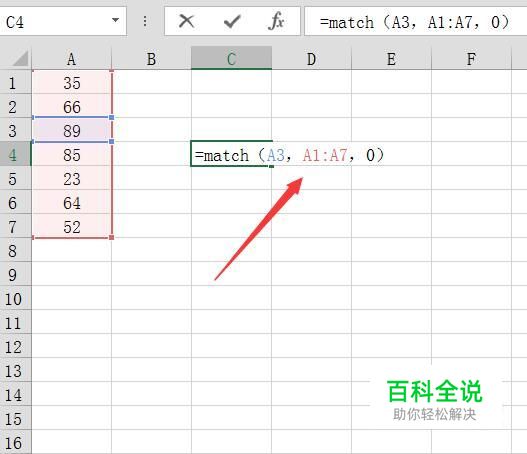Click empty cell C1
This screenshot has width=527, height=454.
tap(231, 82)
